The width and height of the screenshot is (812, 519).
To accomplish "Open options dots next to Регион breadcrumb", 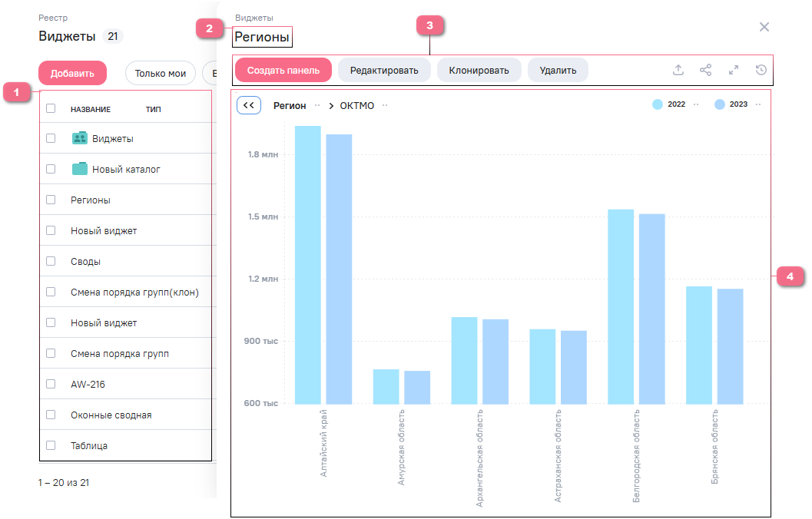I will click(317, 105).
